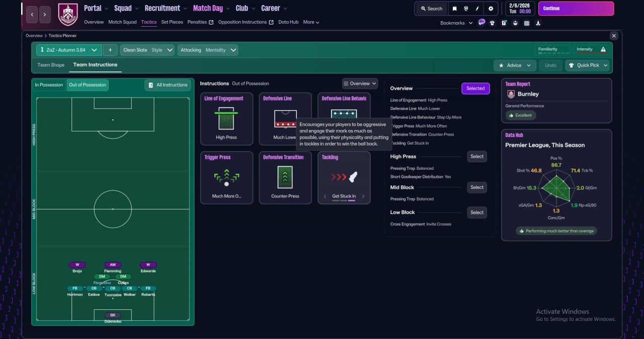Open the Recruitment menu
Viewport: 644px width, 339px height.
[165, 8]
